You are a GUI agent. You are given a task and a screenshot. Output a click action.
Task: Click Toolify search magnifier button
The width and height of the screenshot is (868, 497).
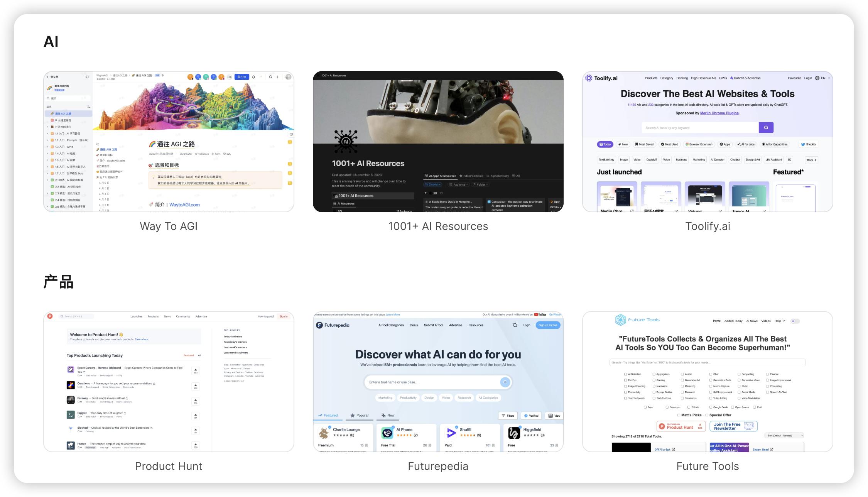click(766, 128)
